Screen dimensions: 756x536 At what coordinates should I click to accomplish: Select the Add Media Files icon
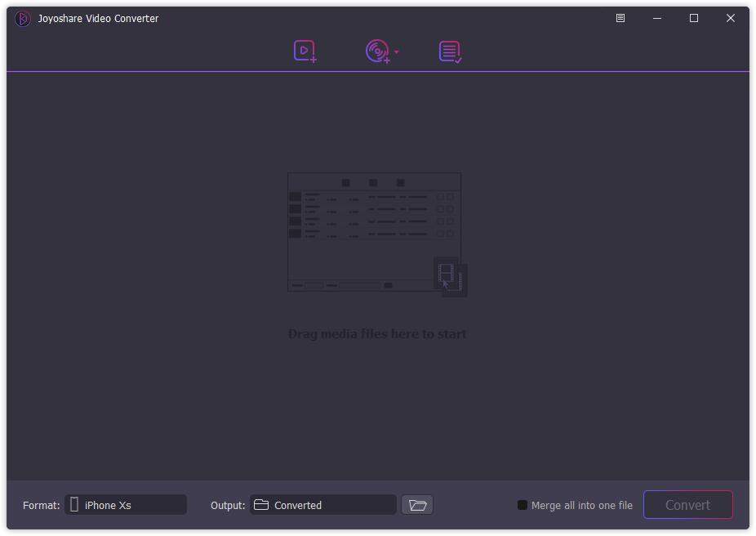click(304, 50)
